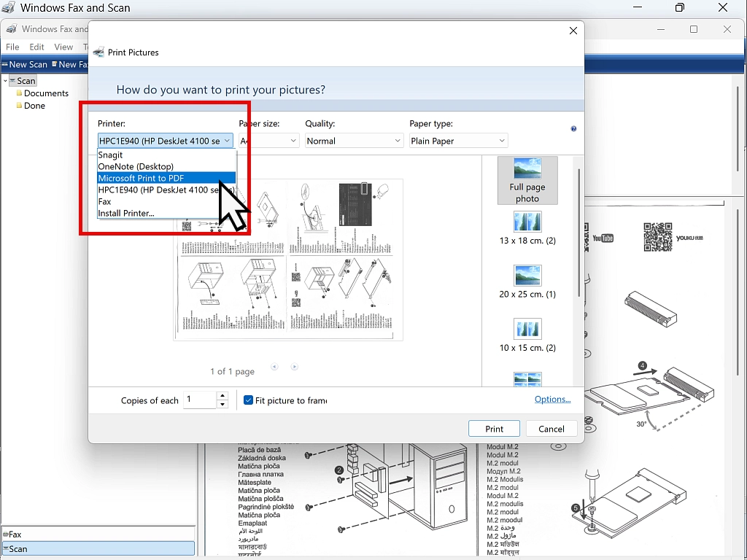
Task: Choose OneNote (Desktop) printer option
Action: click(166, 167)
